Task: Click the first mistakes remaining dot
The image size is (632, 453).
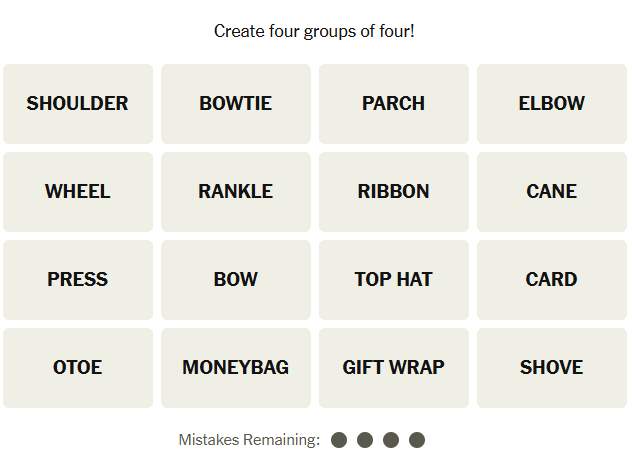Action: (339, 440)
